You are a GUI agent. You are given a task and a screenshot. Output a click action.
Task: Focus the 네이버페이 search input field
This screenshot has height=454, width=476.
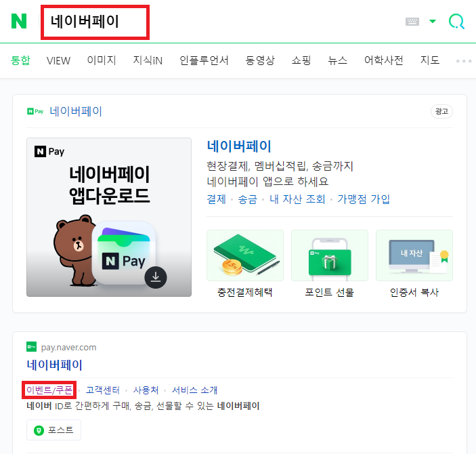tap(95, 22)
